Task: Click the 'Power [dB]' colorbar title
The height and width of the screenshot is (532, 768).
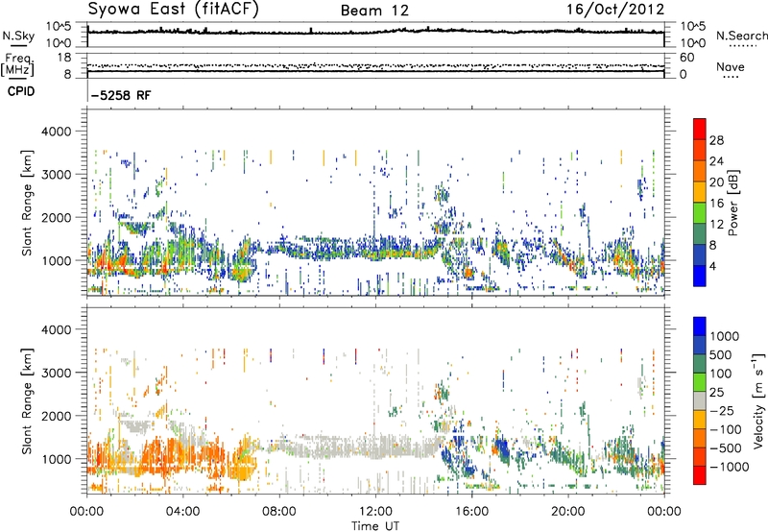Action: point(733,203)
